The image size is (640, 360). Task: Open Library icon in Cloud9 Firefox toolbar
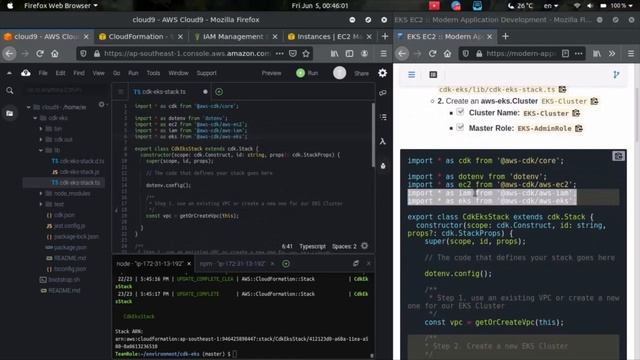point(334,53)
